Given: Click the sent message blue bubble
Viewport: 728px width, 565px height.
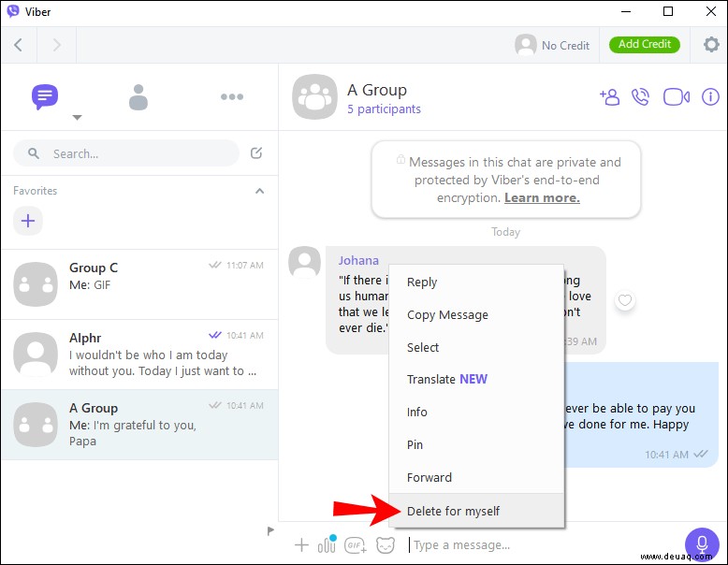Looking at the screenshot, I should [x=642, y=414].
